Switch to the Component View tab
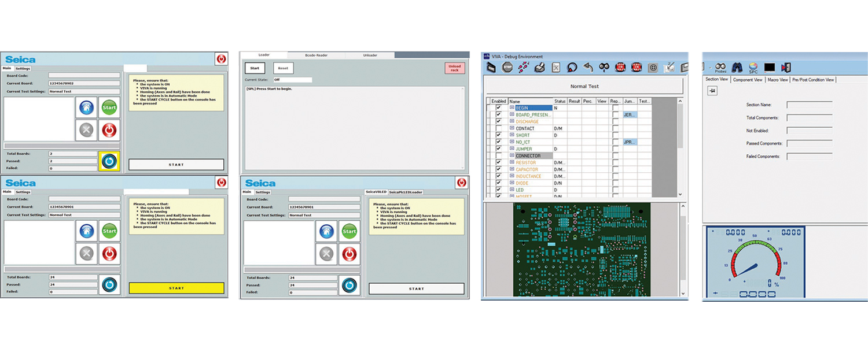This screenshot has height=356, width=868. click(x=748, y=80)
